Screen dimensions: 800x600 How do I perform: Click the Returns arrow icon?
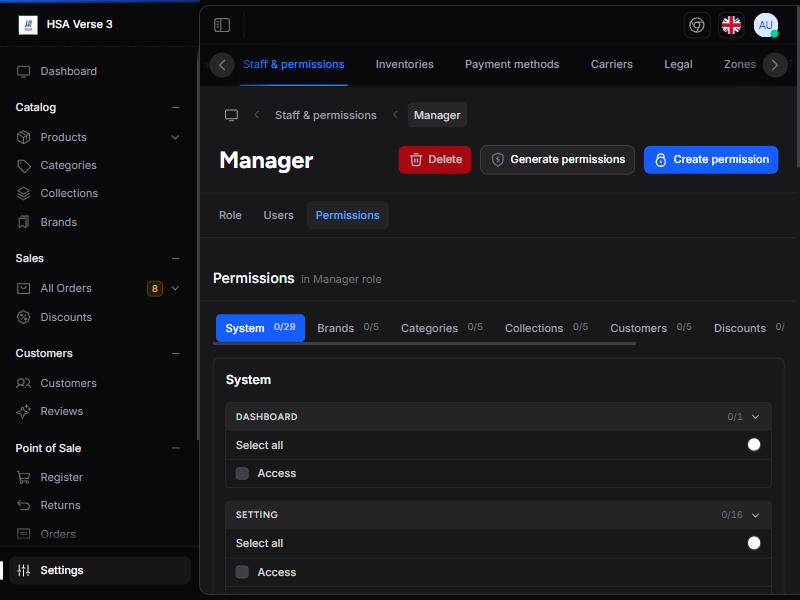pyautogui.click(x=23, y=505)
